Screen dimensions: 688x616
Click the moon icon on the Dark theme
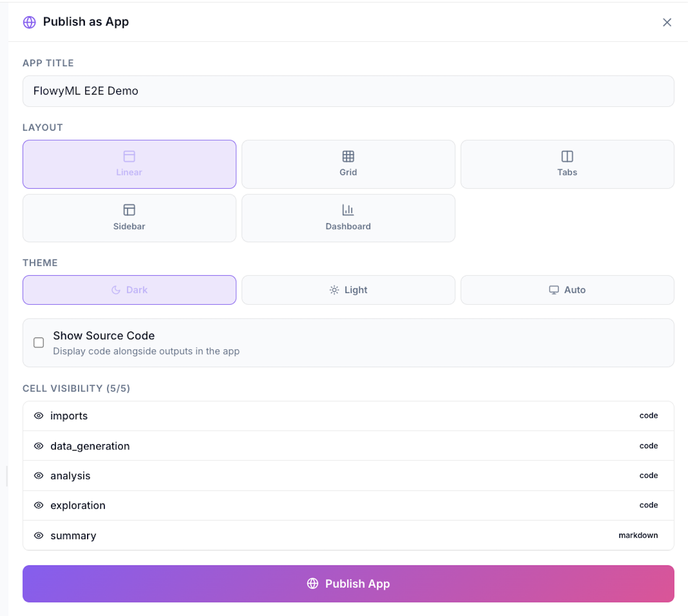(116, 290)
